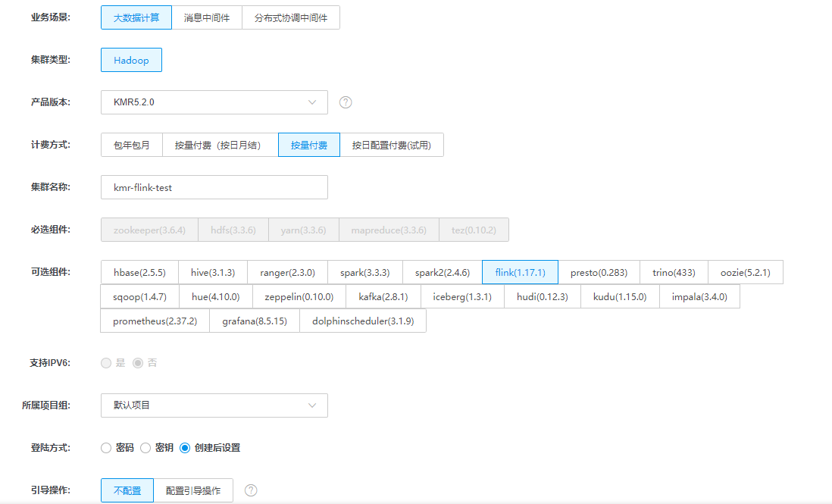The width and height of the screenshot is (832, 504).
Task: Add the dolphinscheduler(3.1.9) component
Action: 363,321
